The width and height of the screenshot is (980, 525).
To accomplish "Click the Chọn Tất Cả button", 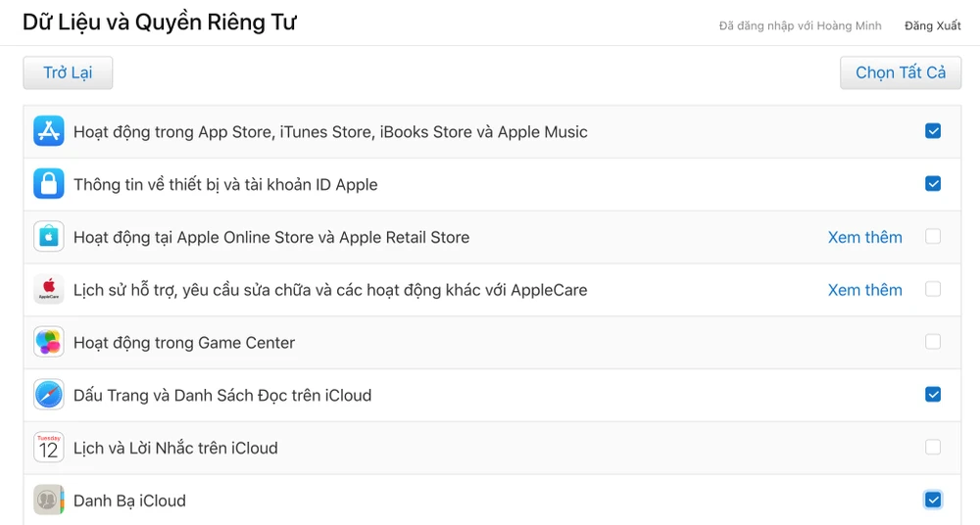I will (x=901, y=72).
